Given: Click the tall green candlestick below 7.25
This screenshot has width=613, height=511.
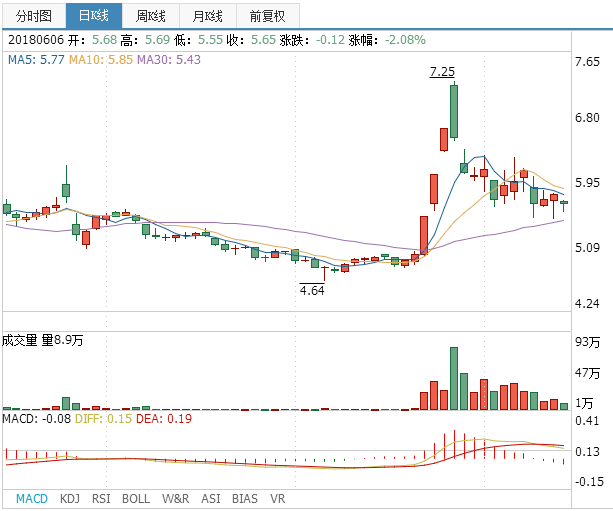Looking at the screenshot, I should point(454,111).
